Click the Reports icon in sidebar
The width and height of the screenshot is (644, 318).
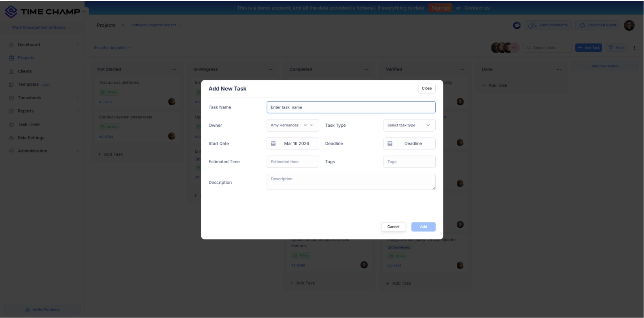coord(11,111)
